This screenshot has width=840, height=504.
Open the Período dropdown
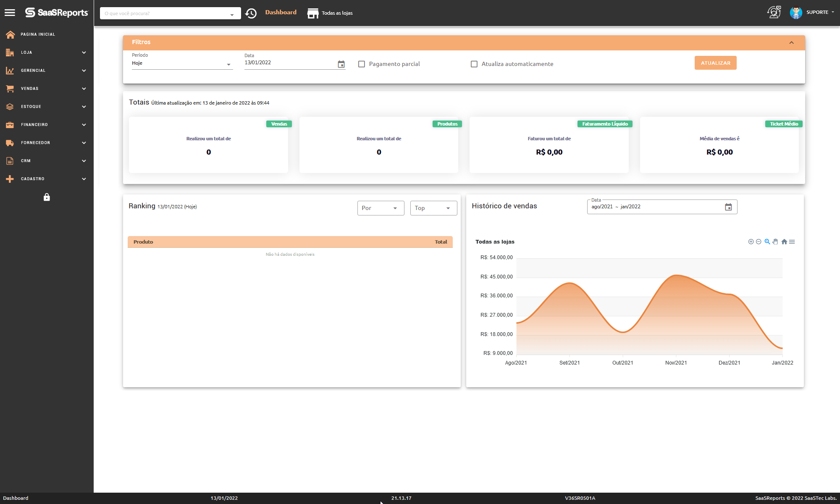[182, 63]
